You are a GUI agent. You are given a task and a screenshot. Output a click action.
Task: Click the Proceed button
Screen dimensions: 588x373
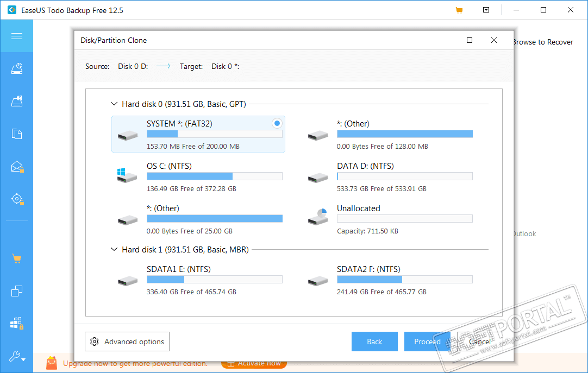tap(427, 342)
